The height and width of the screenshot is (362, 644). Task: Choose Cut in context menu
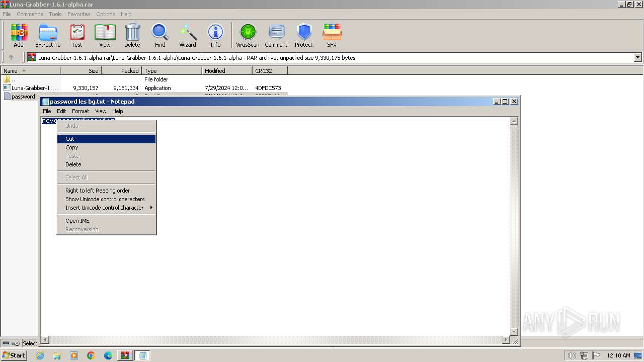pyautogui.click(x=106, y=139)
